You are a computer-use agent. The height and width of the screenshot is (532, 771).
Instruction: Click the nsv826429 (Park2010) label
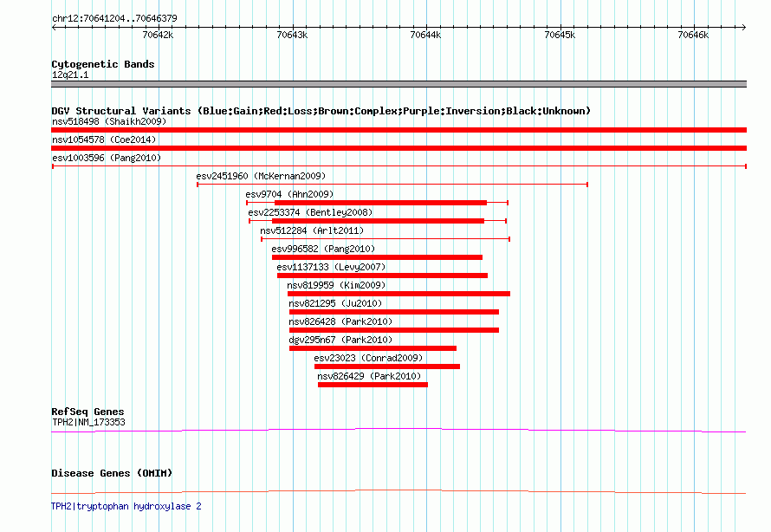[x=369, y=376]
